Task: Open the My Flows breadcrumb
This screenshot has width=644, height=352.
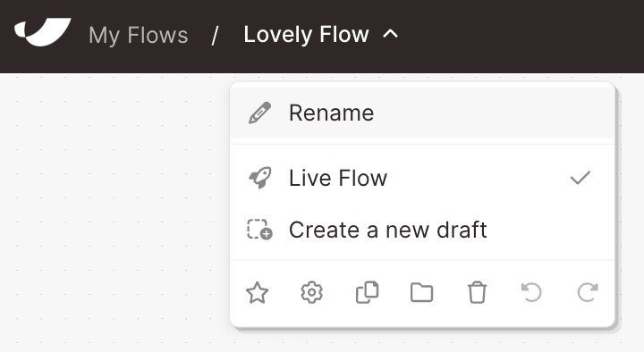Action: (x=139, y=35)
